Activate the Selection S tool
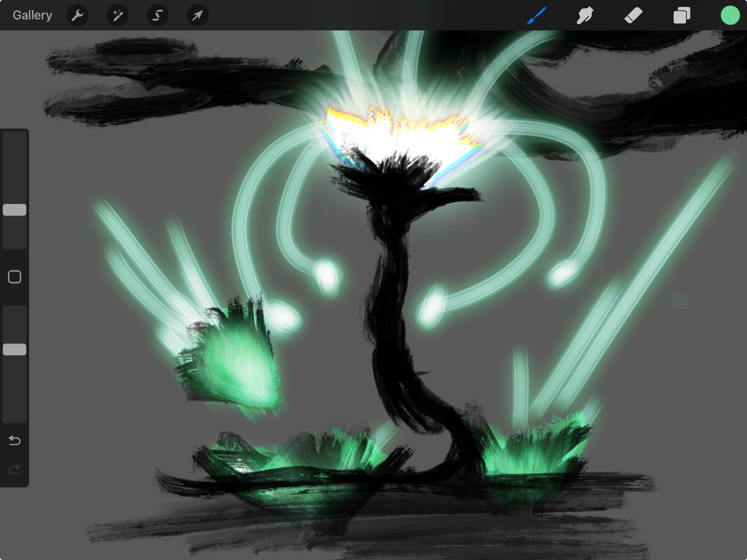The height and width of the screenshot is (560, 747). [158, 15]
